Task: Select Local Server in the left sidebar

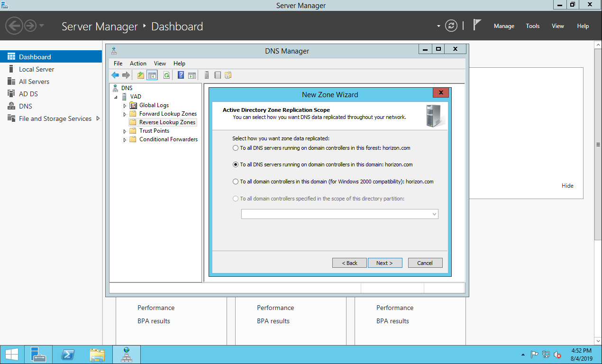Action: 36,69
